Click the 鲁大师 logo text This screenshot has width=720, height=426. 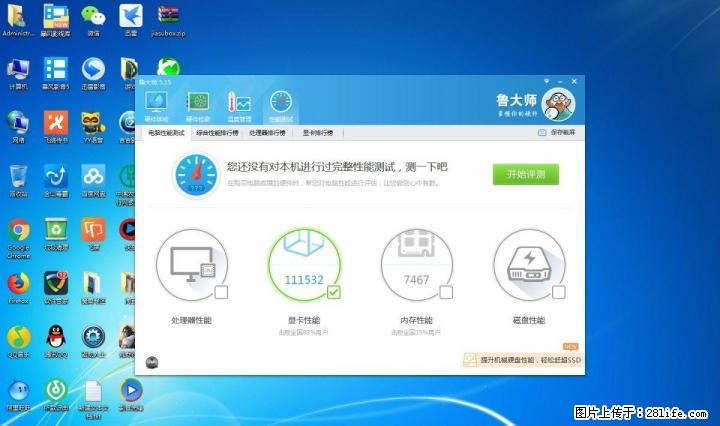517,100
